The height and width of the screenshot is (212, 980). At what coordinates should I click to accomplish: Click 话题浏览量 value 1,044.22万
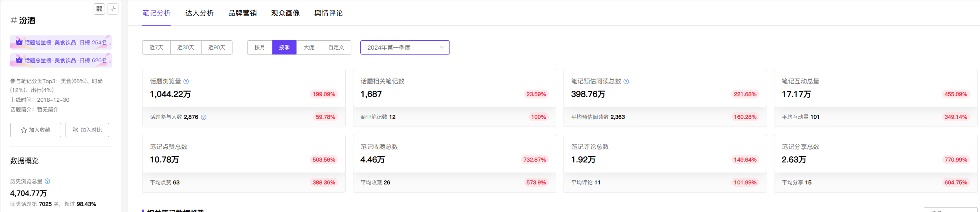coord(170,94)
